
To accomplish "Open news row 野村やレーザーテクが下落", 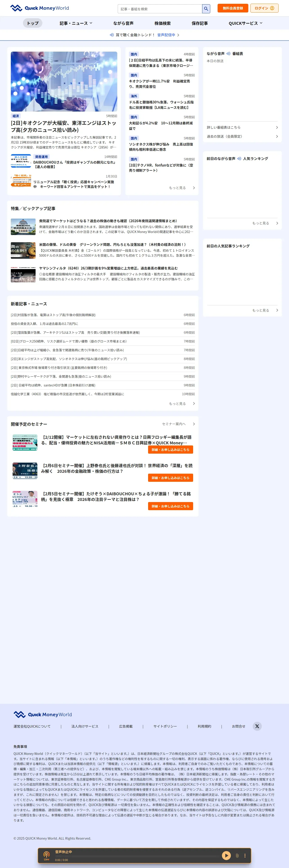I will (x=103, y=376).
